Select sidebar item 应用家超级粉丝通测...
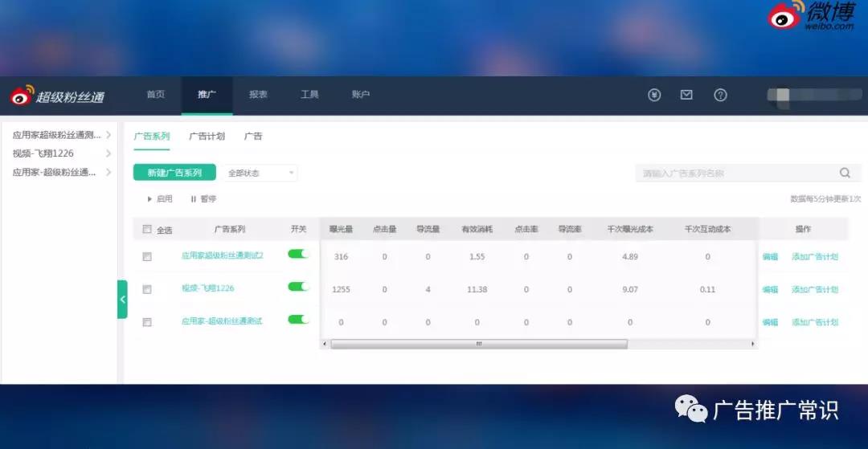 pos(56,134)
